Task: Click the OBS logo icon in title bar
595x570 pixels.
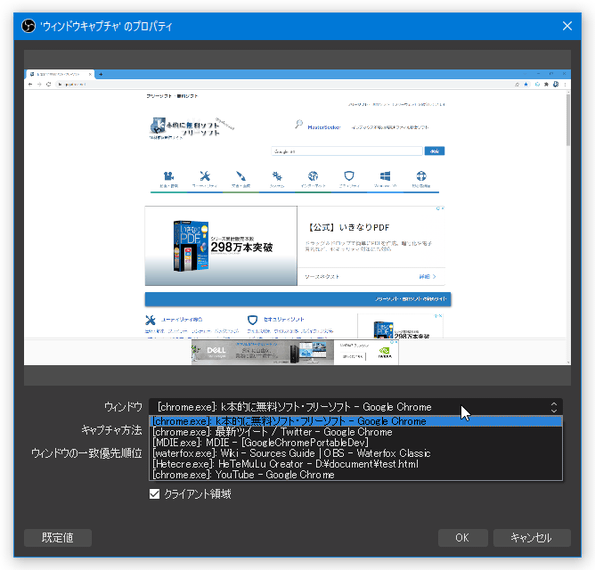Action: pyautogui.click(x=28, y=26)
